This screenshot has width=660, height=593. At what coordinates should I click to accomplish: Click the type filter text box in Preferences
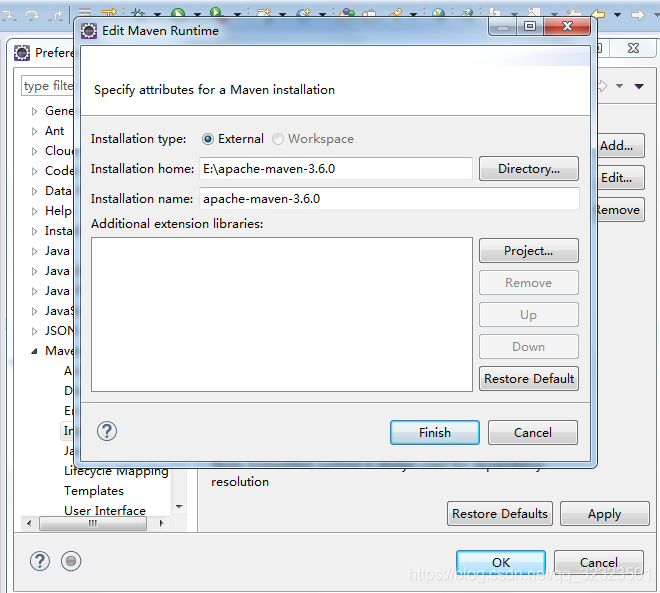[48, 86]
